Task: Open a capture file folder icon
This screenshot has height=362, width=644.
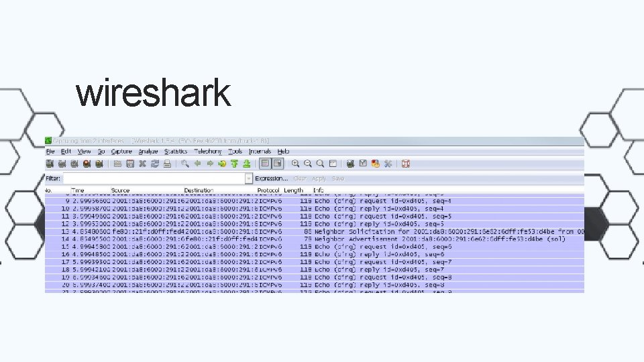Action: (117, 164)
